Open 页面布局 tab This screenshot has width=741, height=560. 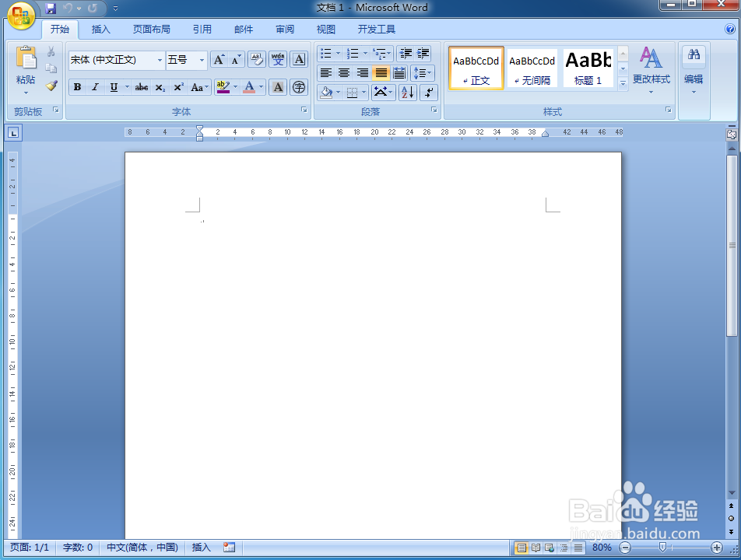[151, 30]
